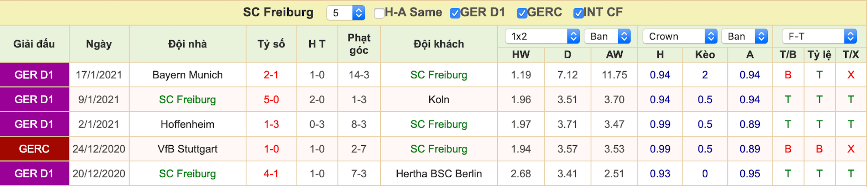Click the 5-0 score against Koln
868x187 pixels.
(x=271, y=99)
